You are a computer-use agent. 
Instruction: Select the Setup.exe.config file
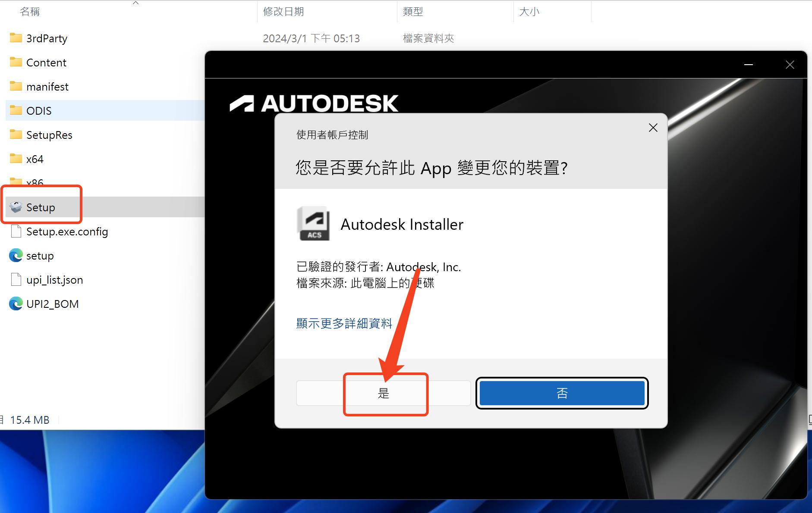pos(67,231)
